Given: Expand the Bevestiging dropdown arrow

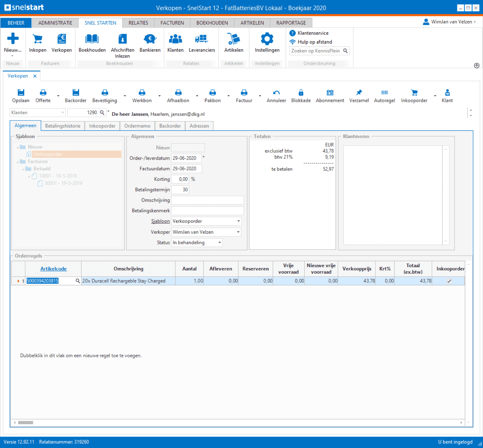Looking at the screenshot, I should click(x=125, y=96).
